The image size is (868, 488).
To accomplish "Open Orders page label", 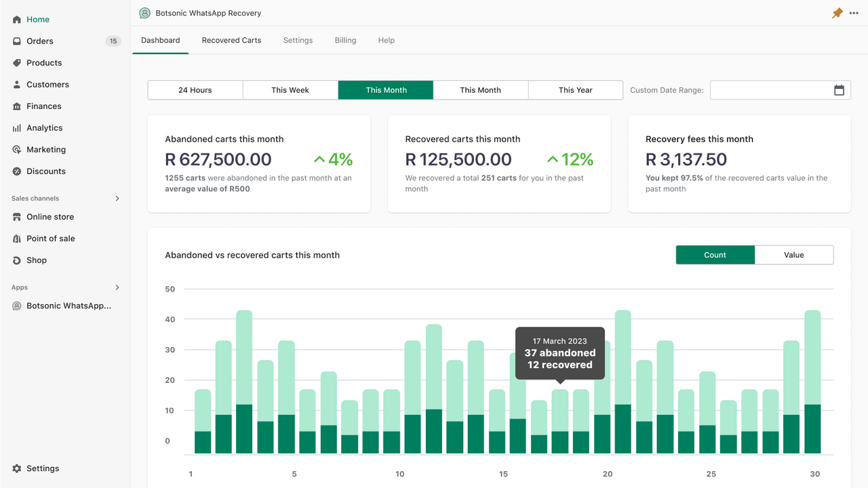I will point(40,41).
